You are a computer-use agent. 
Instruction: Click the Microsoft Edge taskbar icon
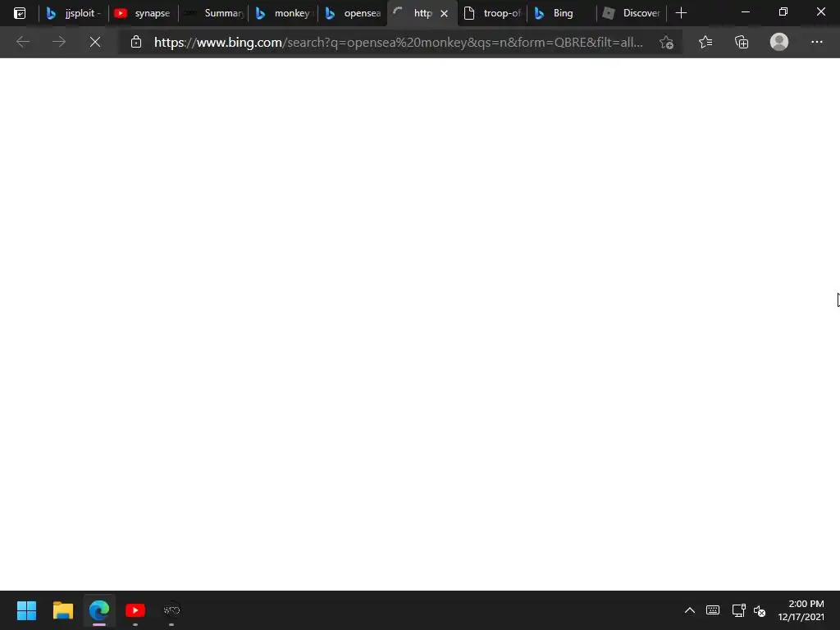pos(99,610)
